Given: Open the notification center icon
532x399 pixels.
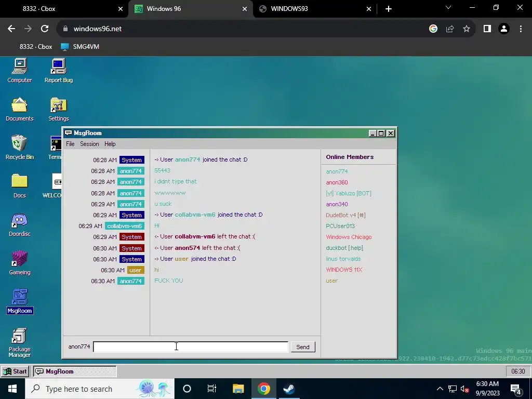Looking at the screenshot, I should (516, 389).
